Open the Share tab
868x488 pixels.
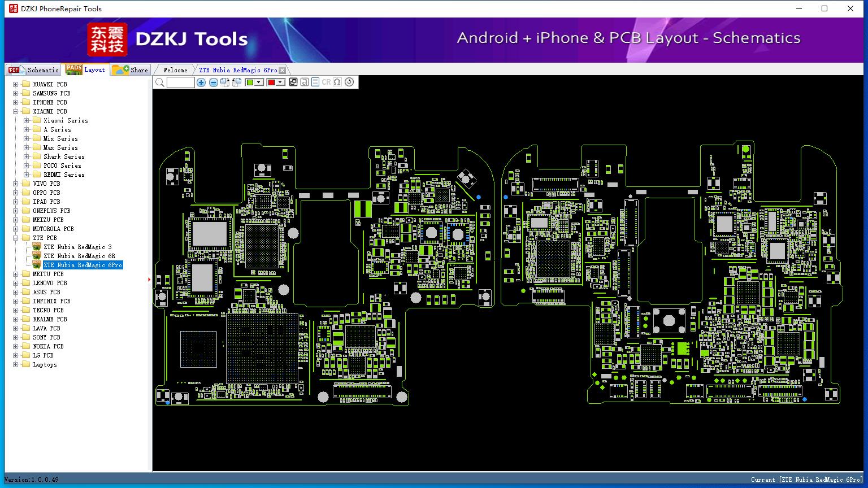pos(130,70)
